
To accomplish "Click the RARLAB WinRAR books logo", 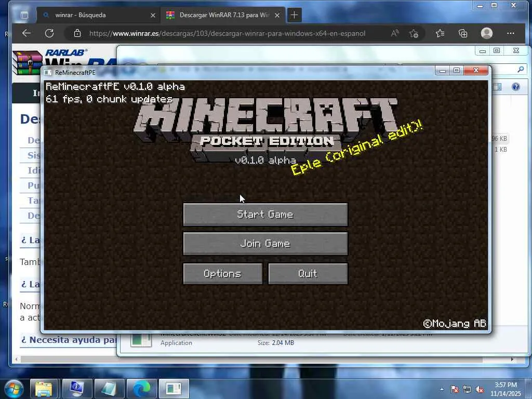I will point(28,62).
